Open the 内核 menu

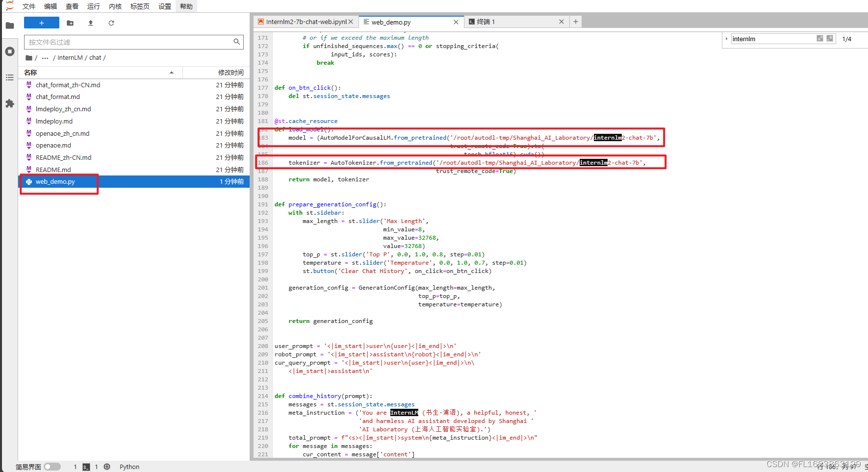115,6
